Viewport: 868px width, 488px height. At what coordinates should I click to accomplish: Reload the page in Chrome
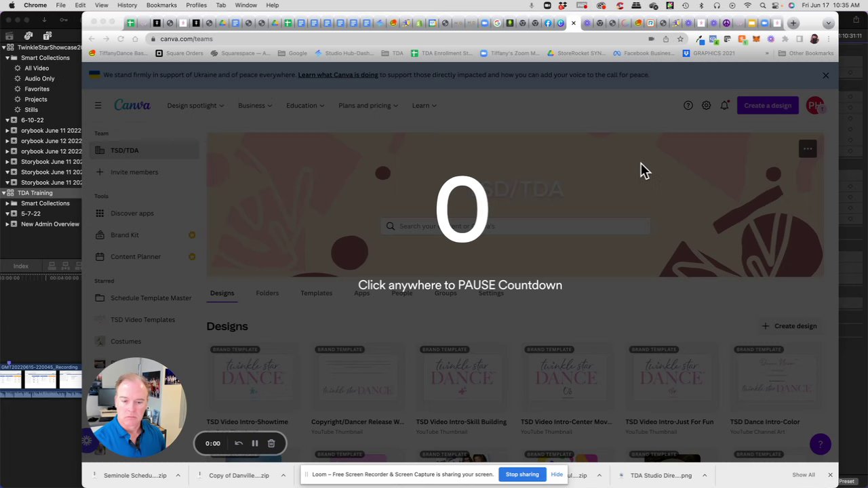[x=121, y=39]
